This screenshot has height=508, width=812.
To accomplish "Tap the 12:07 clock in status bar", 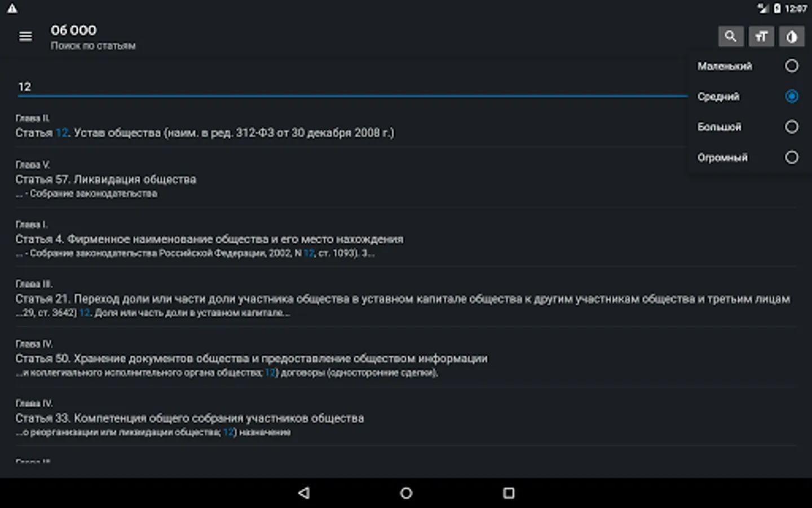I will (x=795, y=8).
